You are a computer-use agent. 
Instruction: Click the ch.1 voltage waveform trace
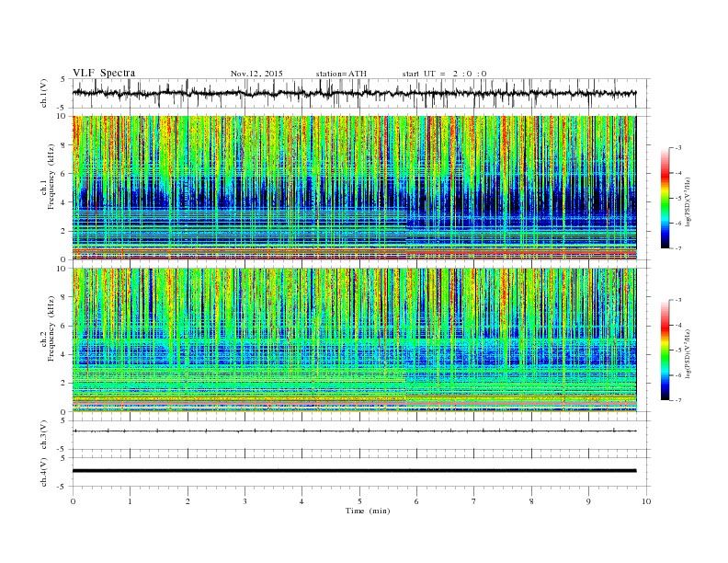[x=354, y=93]
